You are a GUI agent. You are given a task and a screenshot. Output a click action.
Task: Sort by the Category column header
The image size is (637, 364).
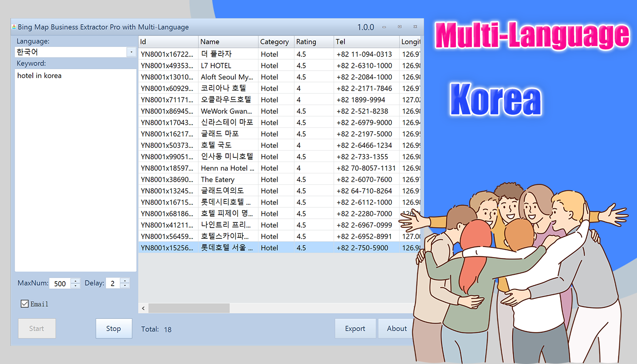[276, 42]
